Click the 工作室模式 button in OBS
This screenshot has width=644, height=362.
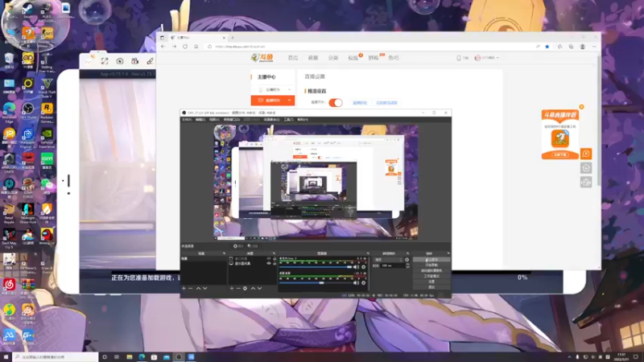point(431,276)
